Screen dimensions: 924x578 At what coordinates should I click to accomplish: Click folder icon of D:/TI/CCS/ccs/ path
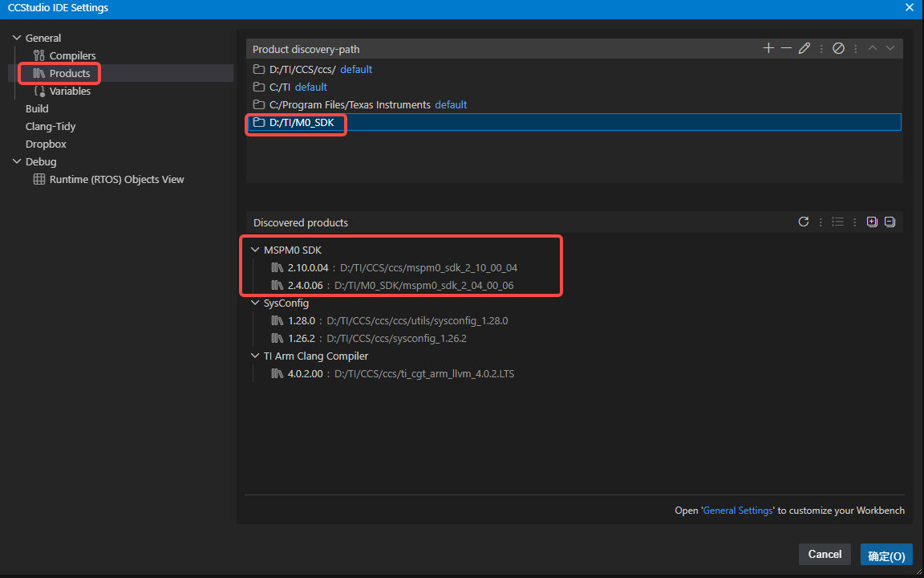point(258,70)
